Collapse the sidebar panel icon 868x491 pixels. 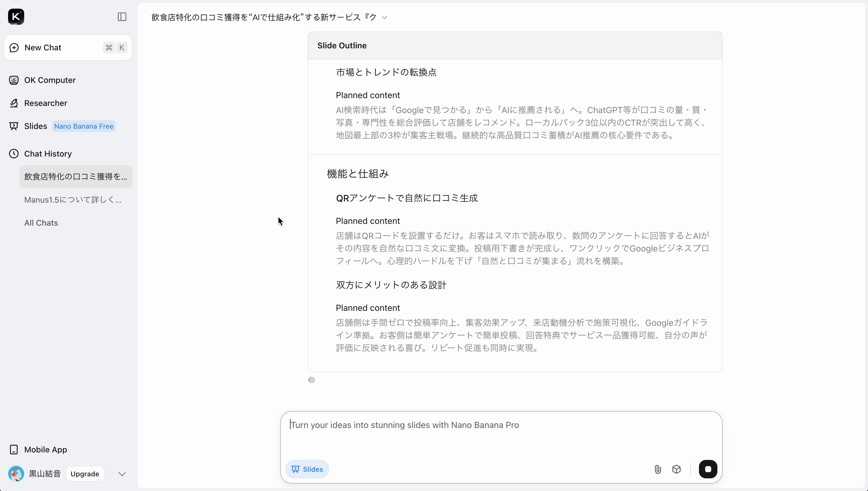click(122, 16)
